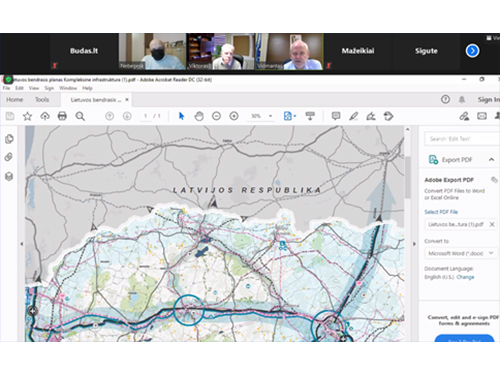500x375 pixels.
Task: Click the scrolling mode toolbar icon
Action: click(x=310, y=116)
